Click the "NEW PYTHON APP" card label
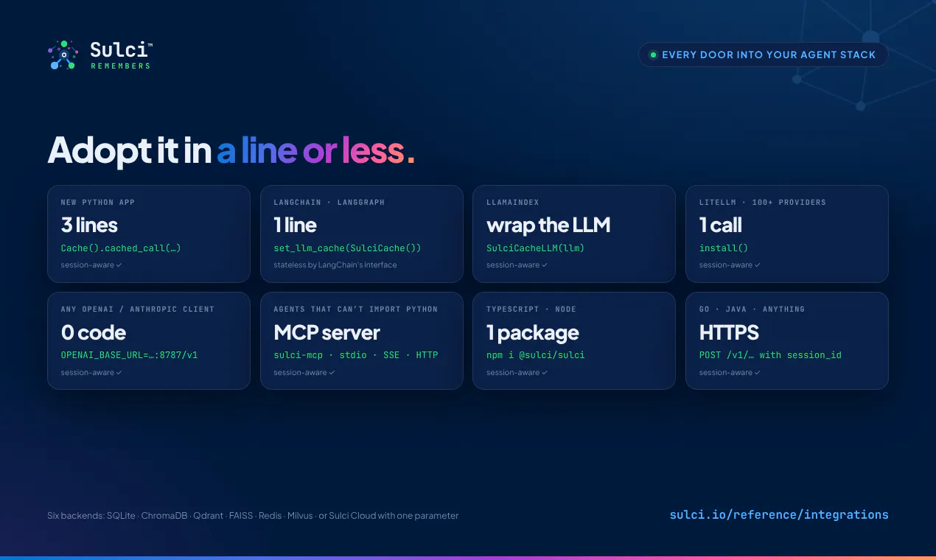Screen dimensions: 936x560 (98, 202)
